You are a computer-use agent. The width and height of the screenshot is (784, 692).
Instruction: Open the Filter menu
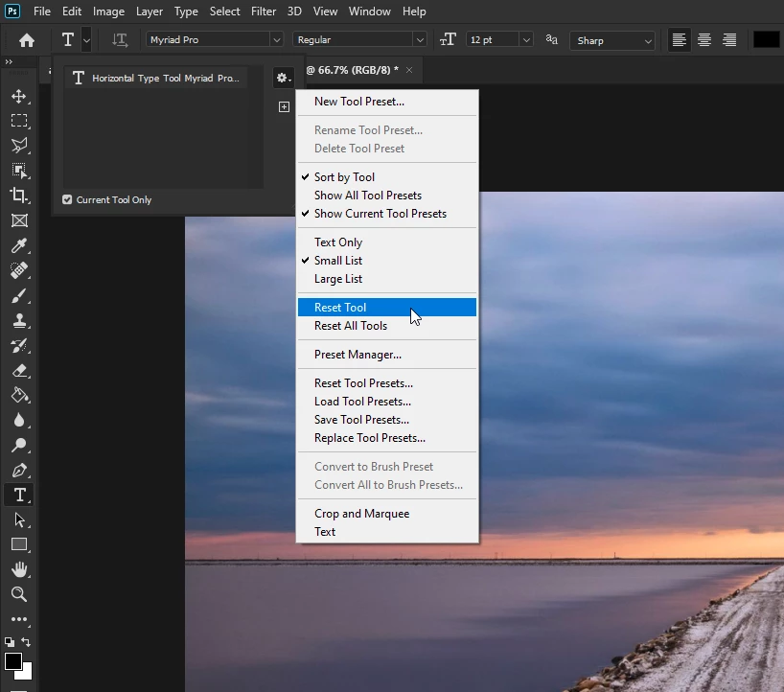264,11
